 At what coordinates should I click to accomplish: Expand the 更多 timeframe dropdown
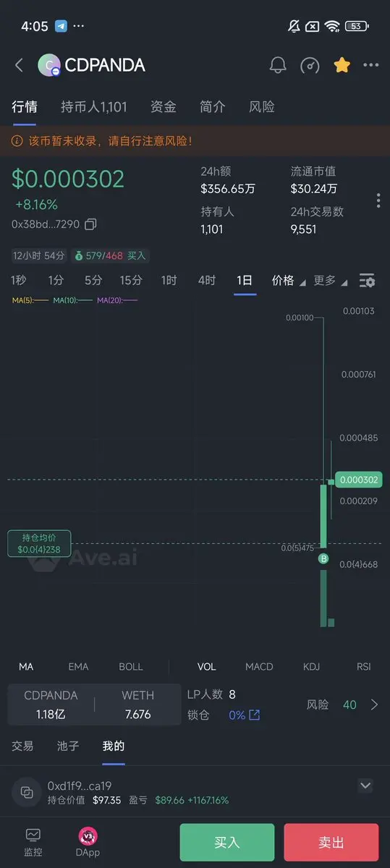331,281
